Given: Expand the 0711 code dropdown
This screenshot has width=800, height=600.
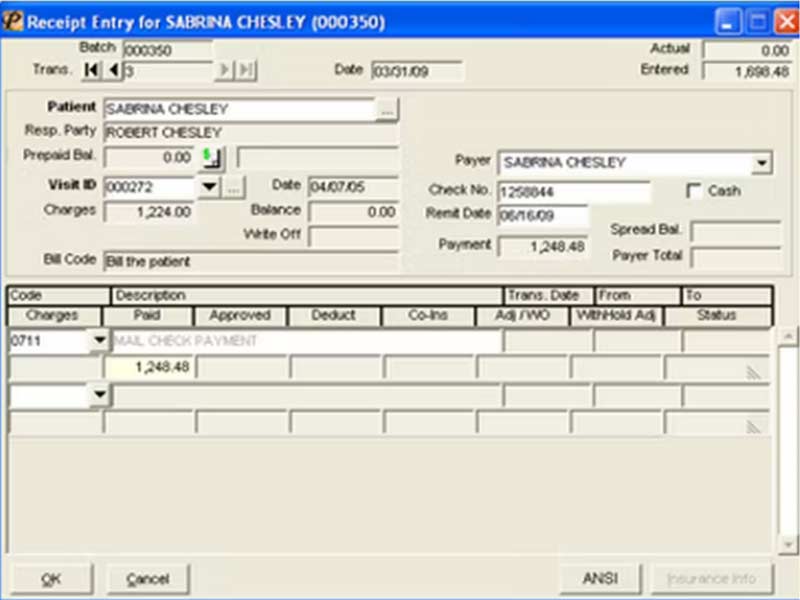Looking at the screenshot, I should pyautogui.click(x=99, y=340).
